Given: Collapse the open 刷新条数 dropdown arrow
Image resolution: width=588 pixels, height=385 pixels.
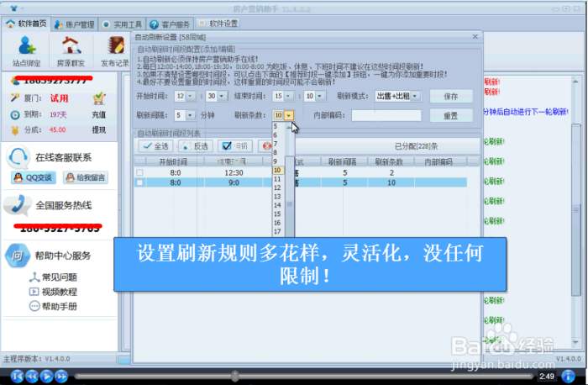Looking at the screenshot, I should coord(289,115).
